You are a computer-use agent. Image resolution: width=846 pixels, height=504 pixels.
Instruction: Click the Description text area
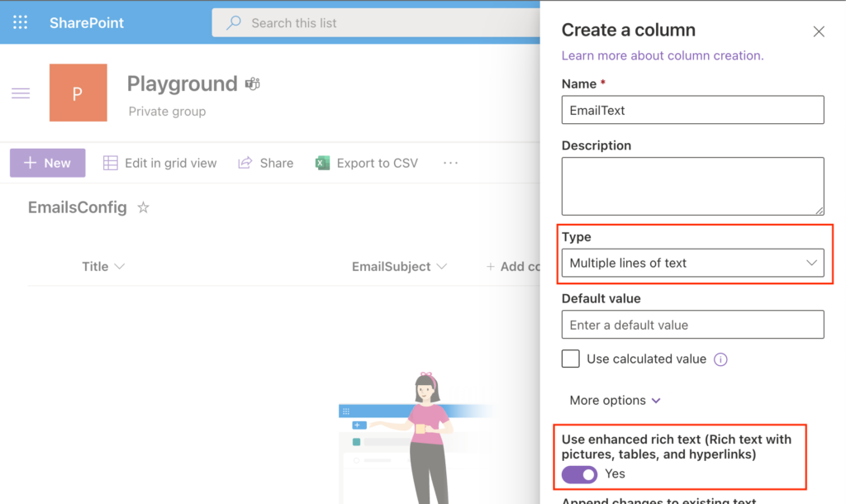point(693,186)
